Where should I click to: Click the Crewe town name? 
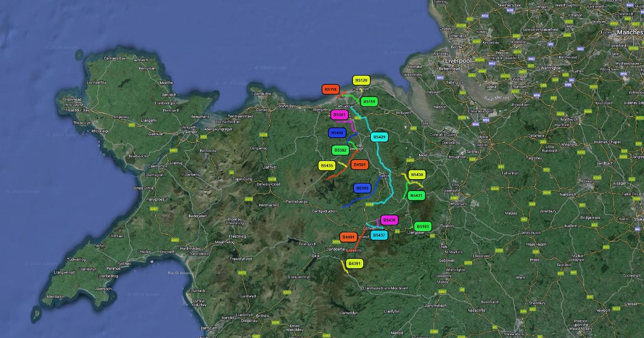click(587, 181)
